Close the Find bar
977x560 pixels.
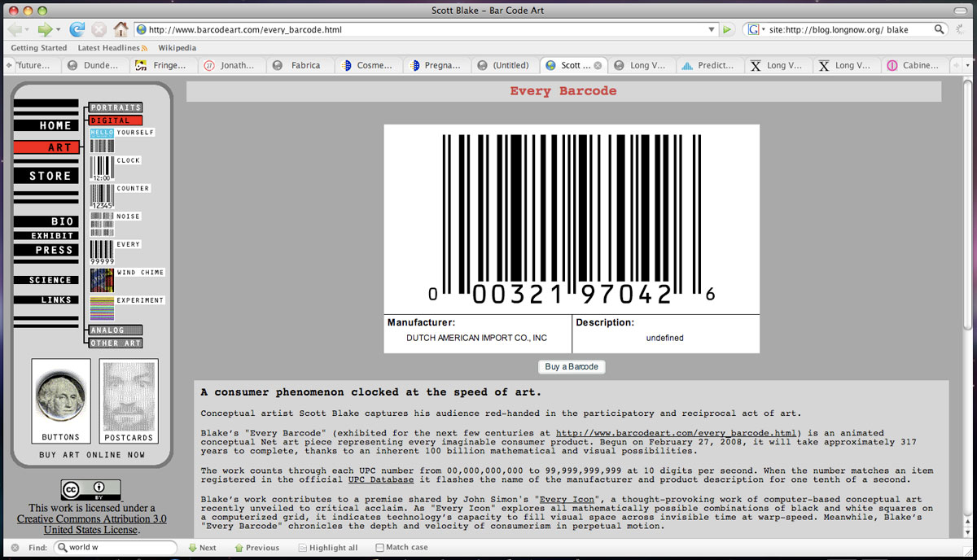13,548
